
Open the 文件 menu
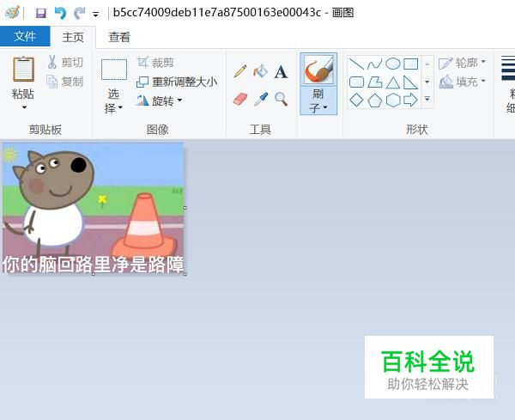25,36
